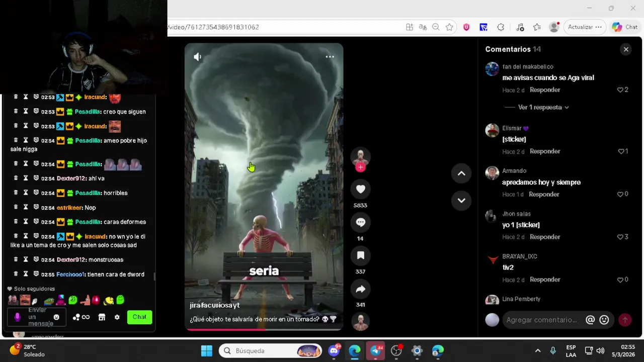Pick the Patrick pointing quick emote
644x362 pixels.
85,301
